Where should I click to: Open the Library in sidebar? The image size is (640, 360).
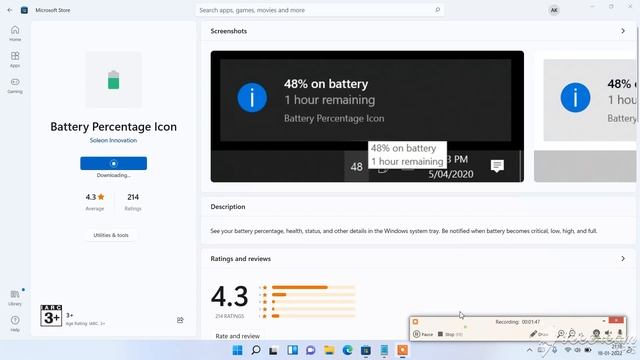coord(15,298)
